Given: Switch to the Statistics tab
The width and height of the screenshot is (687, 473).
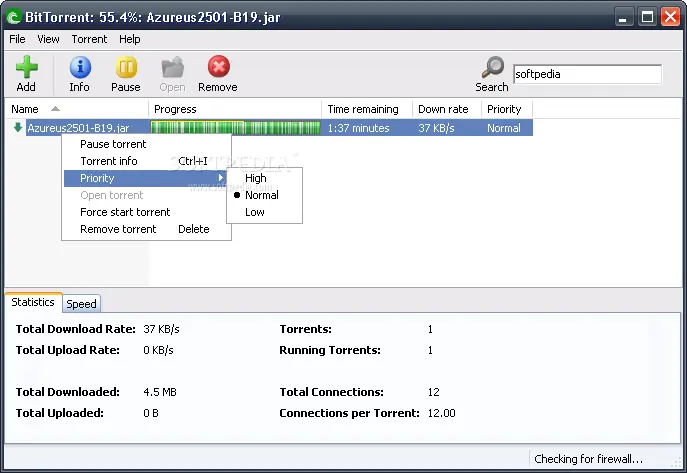Looking at the screenshot, I should coord(33,302).
